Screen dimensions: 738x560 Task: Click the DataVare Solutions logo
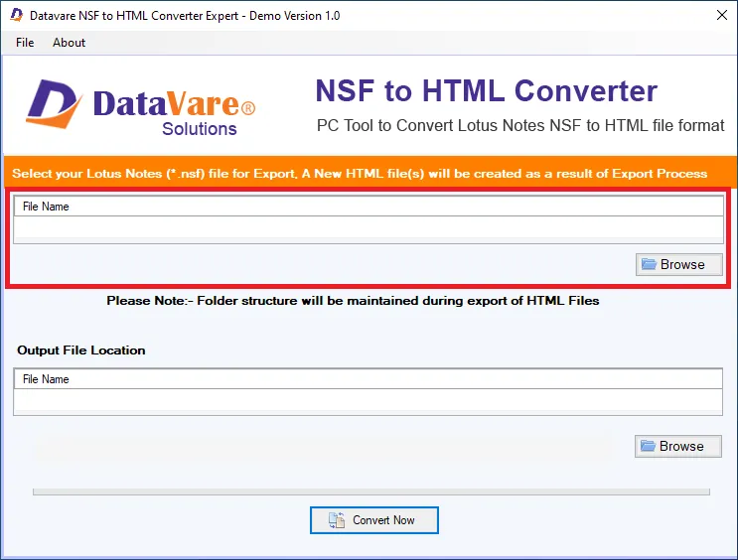point(140,107)
